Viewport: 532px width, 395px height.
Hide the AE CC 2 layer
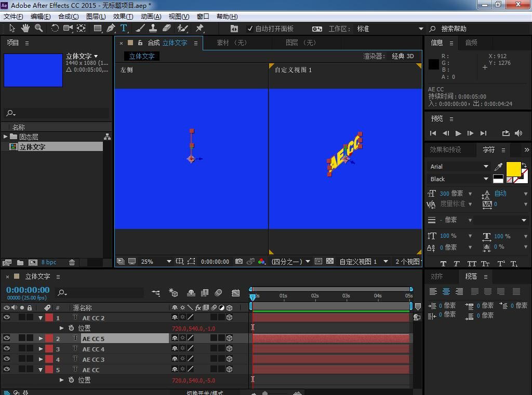(6, 317)
